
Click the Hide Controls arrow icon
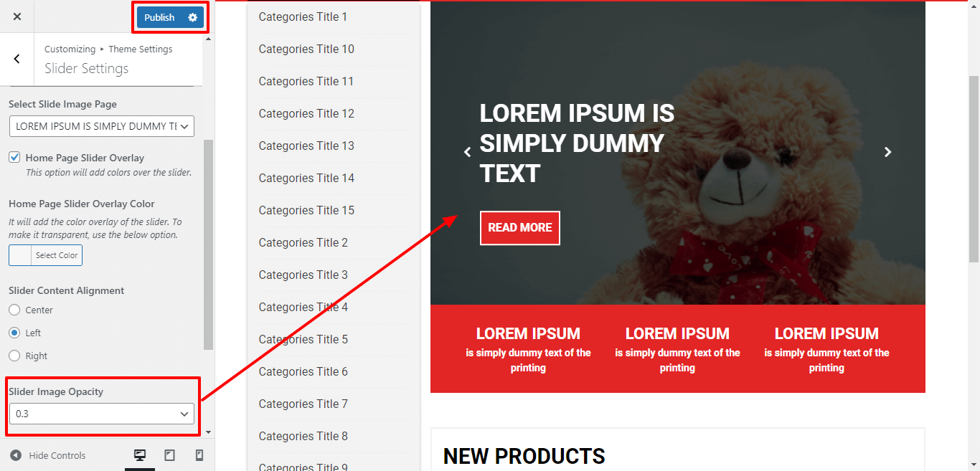(x=16, y=455)
